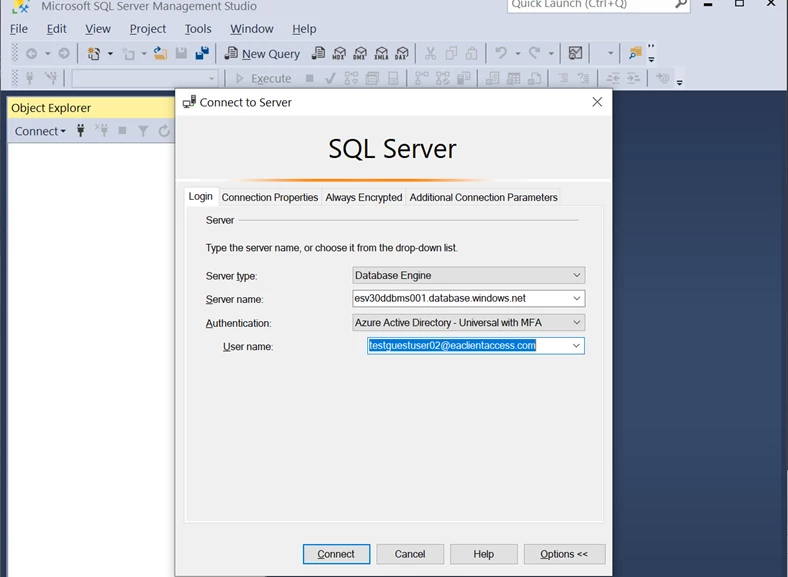Open the View menu

point(98,29)
